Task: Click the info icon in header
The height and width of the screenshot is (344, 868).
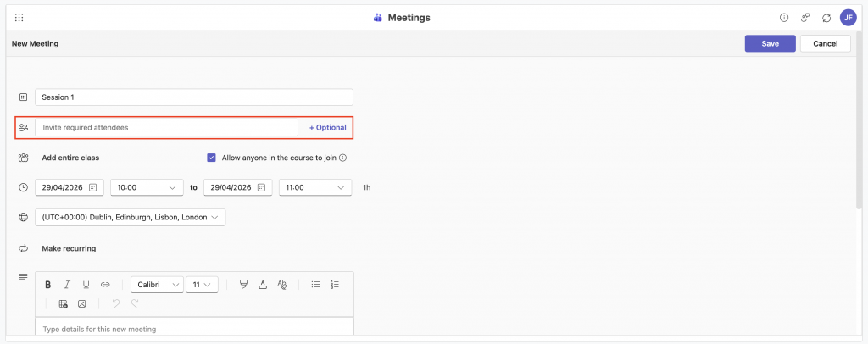Action: pyautogui.click(x=783, y=18)
